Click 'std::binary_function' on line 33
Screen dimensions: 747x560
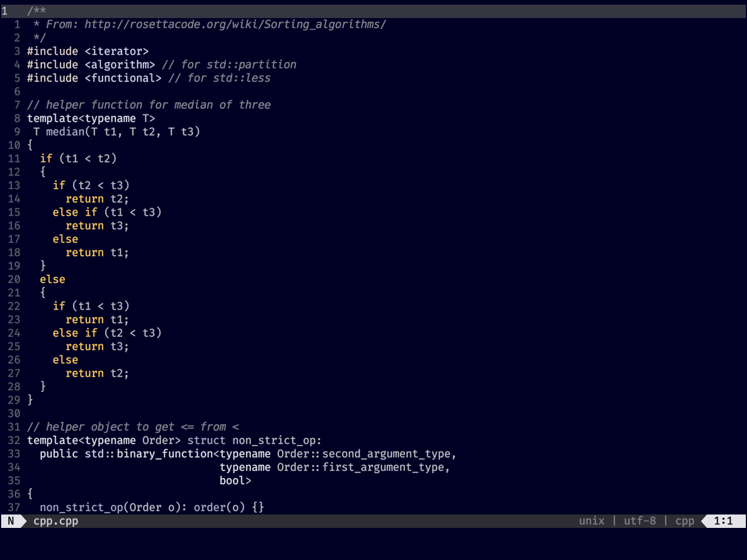click(x=149, y=454)
